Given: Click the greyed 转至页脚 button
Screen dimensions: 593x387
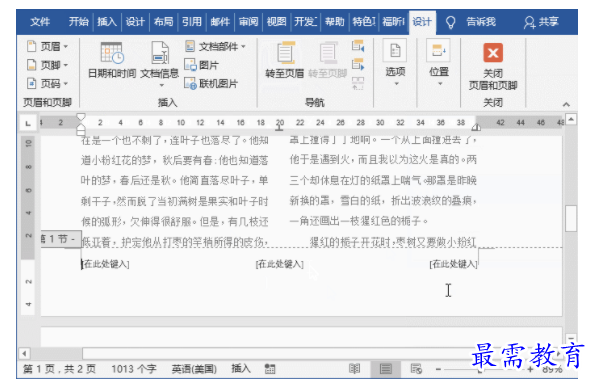Looking at the screenshot, I should point(328,60).
